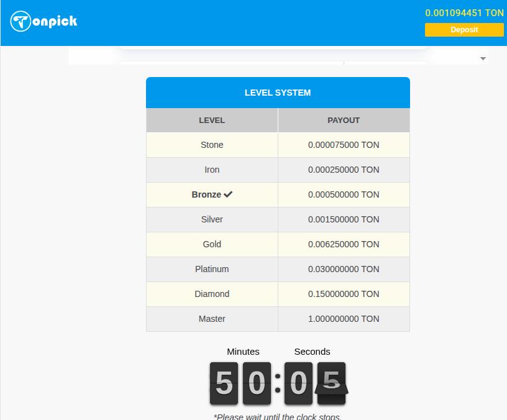Screen dimensions: 507x420
Task: Click the seconds tens flip digit 0
Action: (x=298, y=383)
